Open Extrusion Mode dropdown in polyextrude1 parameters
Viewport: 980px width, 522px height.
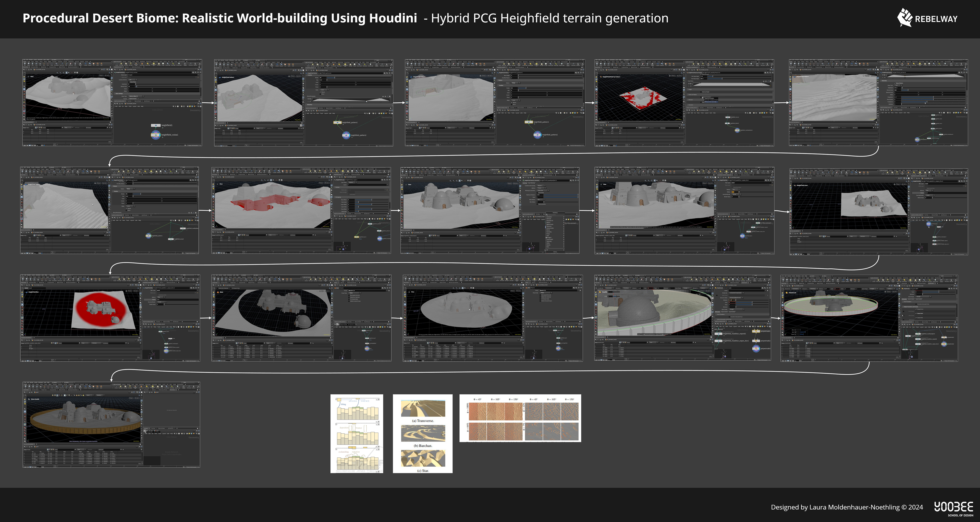coord(736,298)
